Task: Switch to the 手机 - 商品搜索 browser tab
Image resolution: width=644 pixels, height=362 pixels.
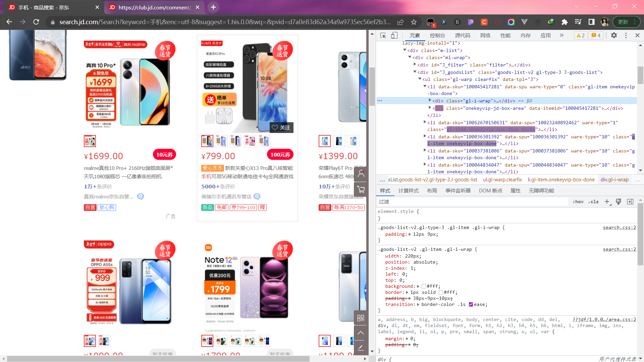Action: tap(54, 7)
